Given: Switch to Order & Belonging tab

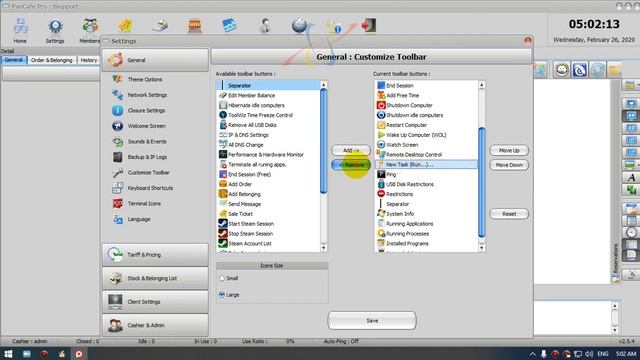Looking at the screenshot, I should (52, 60).
